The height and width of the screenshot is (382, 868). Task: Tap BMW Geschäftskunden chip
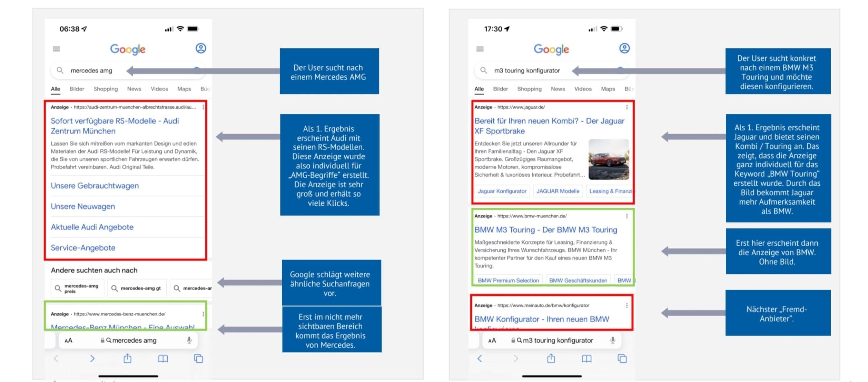point(578,280)
